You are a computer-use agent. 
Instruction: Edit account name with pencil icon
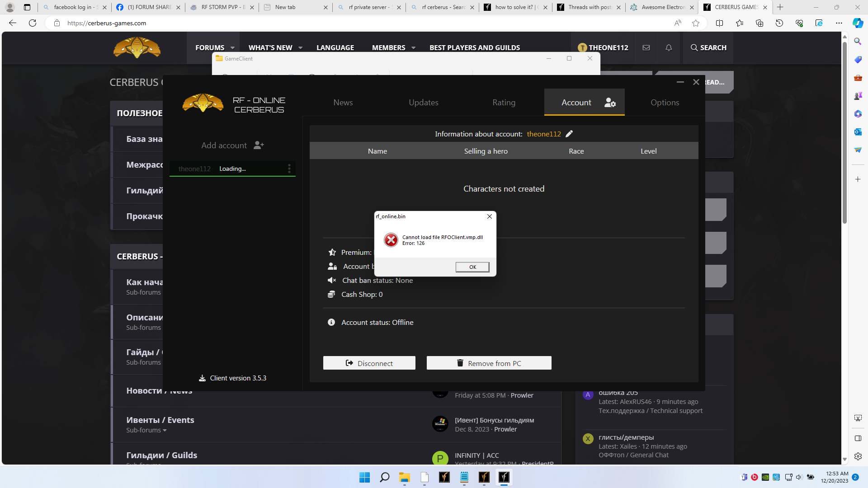[x=569, y=134]
